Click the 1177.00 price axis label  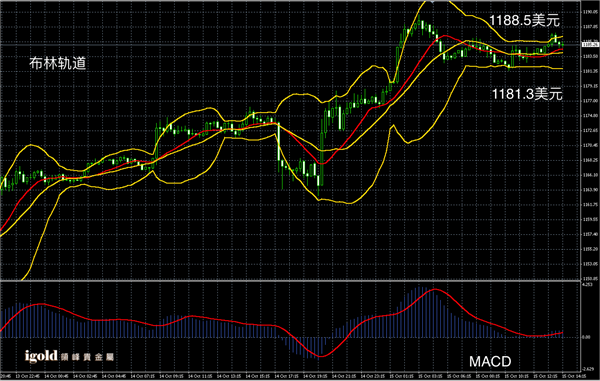[590, 101]
